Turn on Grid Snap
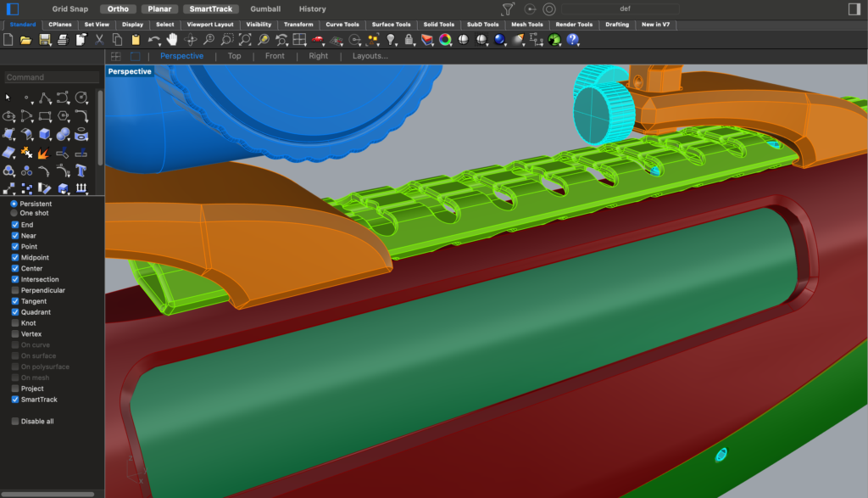 (x=71, y=9)
